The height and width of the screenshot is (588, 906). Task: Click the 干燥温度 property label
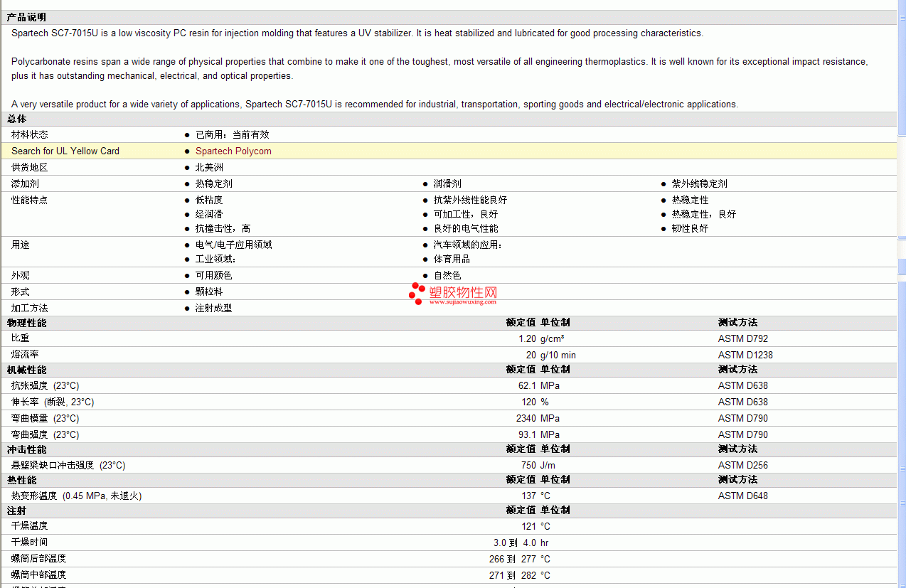coord(30,525)
